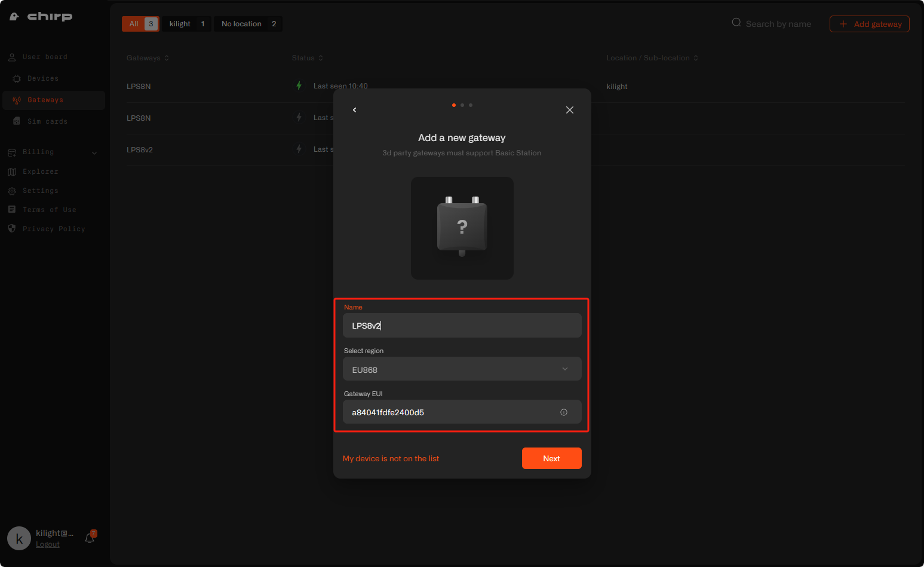Image resolution: width=924 pixels, height=567 pixels.
Task: Click the info icon in Gateway EUI field
Action: [564, 412]
